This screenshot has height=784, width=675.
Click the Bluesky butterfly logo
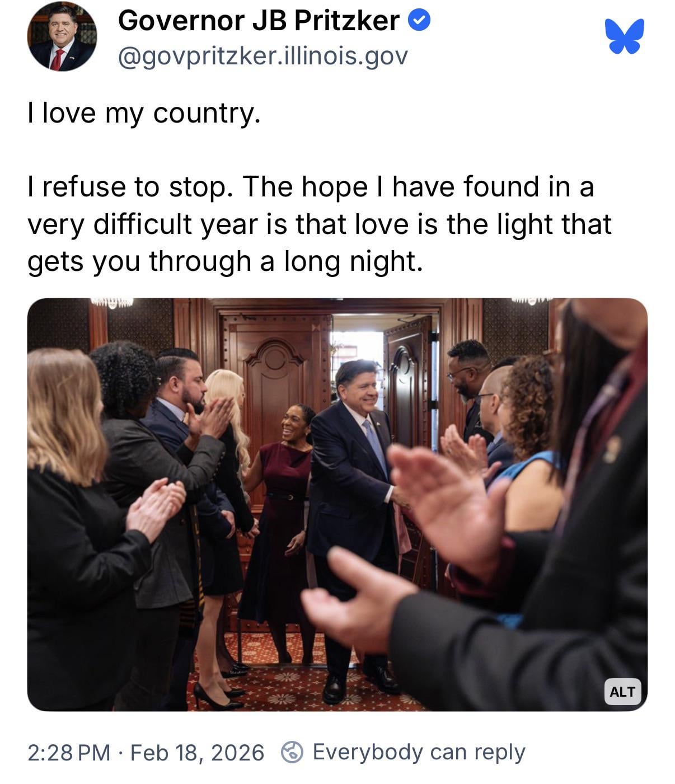624,36
